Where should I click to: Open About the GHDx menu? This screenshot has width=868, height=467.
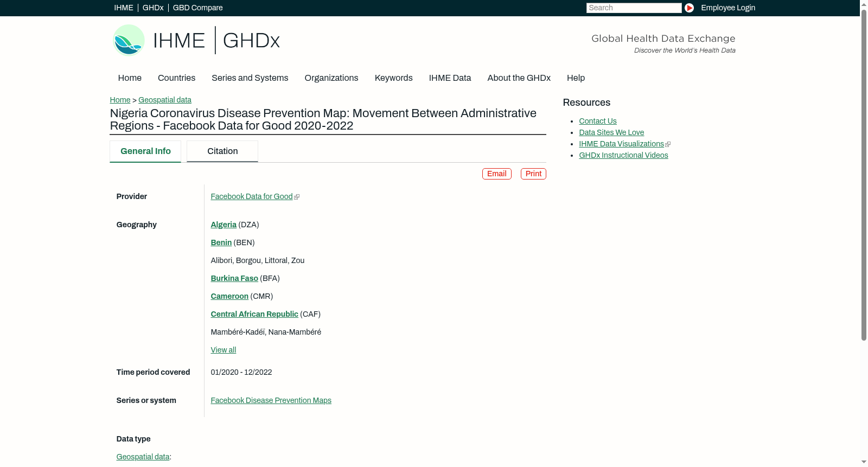519,78
